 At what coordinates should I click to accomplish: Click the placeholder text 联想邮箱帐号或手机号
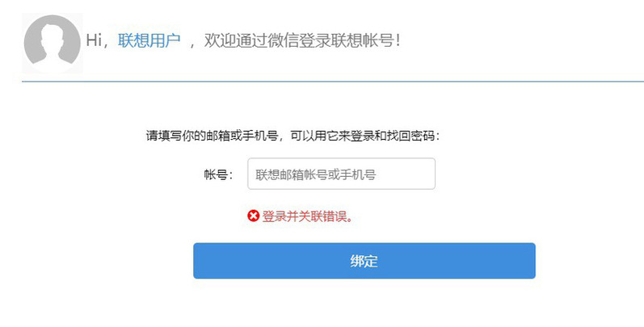(315, 174)
